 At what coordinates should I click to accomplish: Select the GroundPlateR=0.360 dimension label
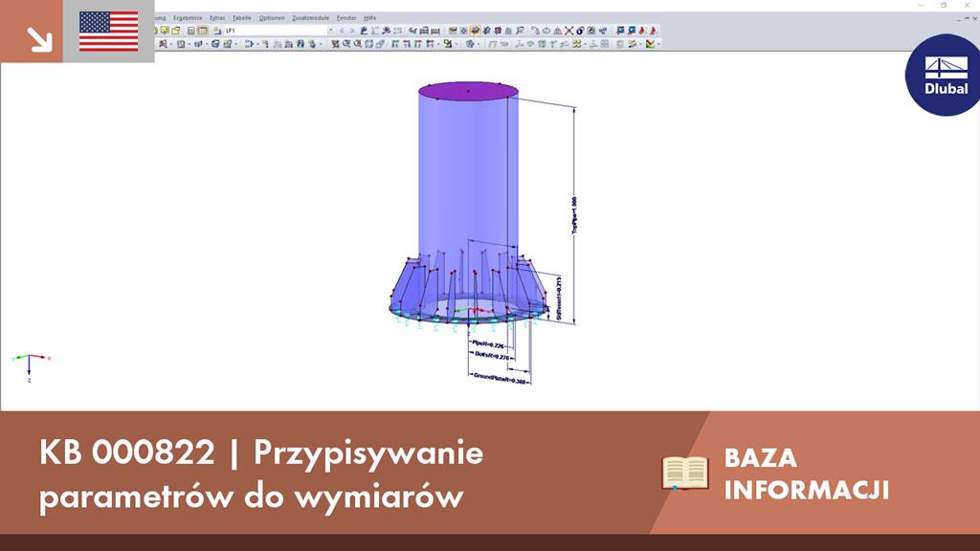click(500, 378)
